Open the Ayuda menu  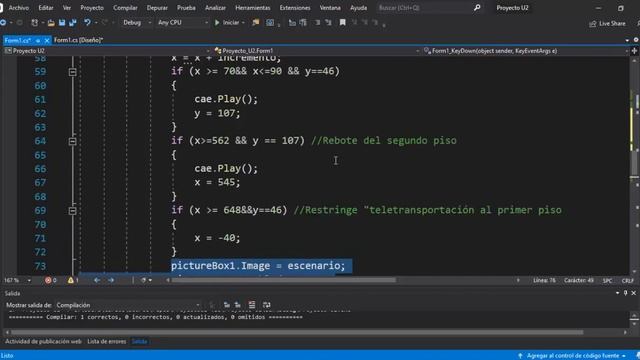tap(358, 8)
